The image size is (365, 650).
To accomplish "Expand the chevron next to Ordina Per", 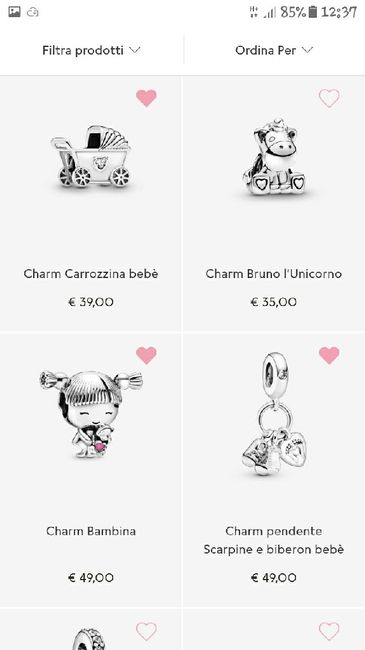I will [x=307, y=50].
